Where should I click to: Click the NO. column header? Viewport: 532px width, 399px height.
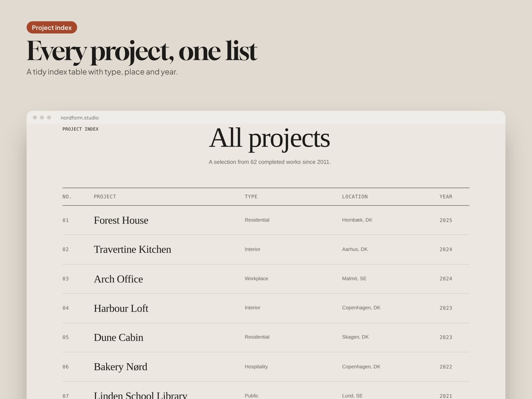(67, 197)
